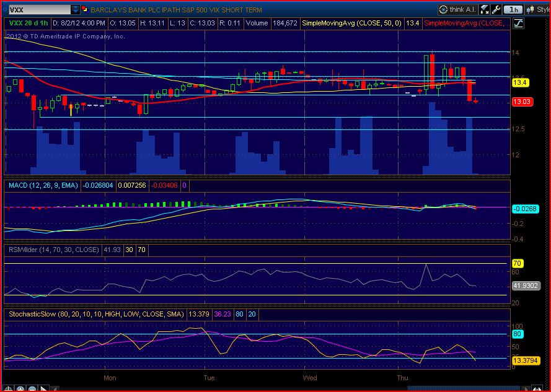Click the VXX symbol input field
This screenshot has width=551, height=392.
click(39, 10)
